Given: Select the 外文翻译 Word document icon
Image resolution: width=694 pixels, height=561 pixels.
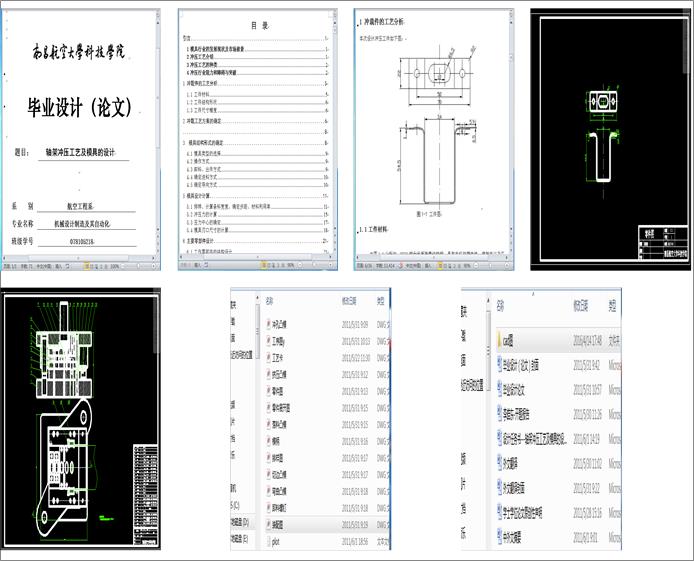Looking at the screenshot, I should click(x=499, y=463).
